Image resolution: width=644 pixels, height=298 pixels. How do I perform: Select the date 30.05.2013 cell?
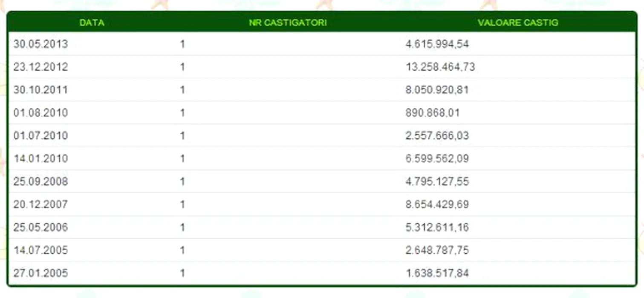coord(40,44)
